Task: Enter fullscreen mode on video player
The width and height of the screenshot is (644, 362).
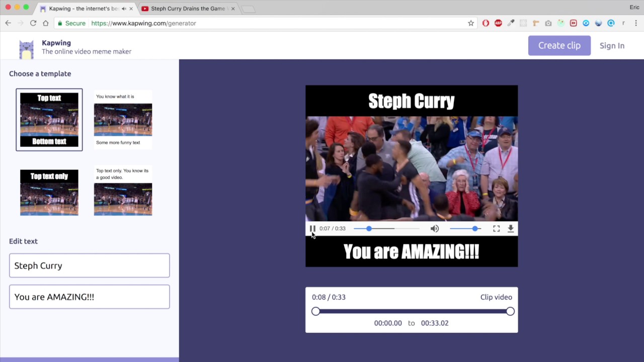Action: (497, 228)
